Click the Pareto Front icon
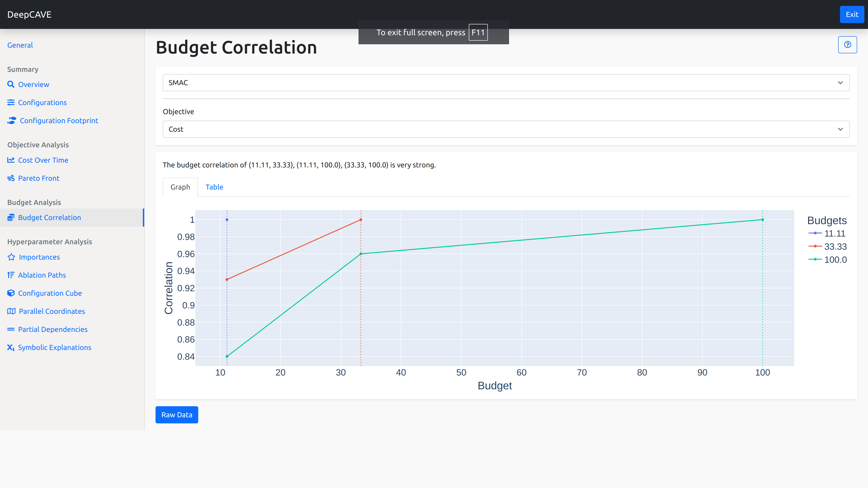The width and height of the screenshot is (868, 488). pos(11,178)
